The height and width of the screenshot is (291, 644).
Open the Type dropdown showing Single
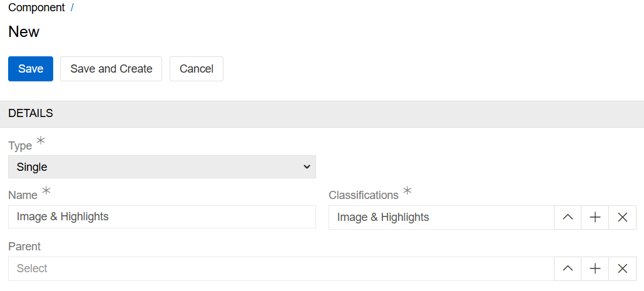point(162,167)
